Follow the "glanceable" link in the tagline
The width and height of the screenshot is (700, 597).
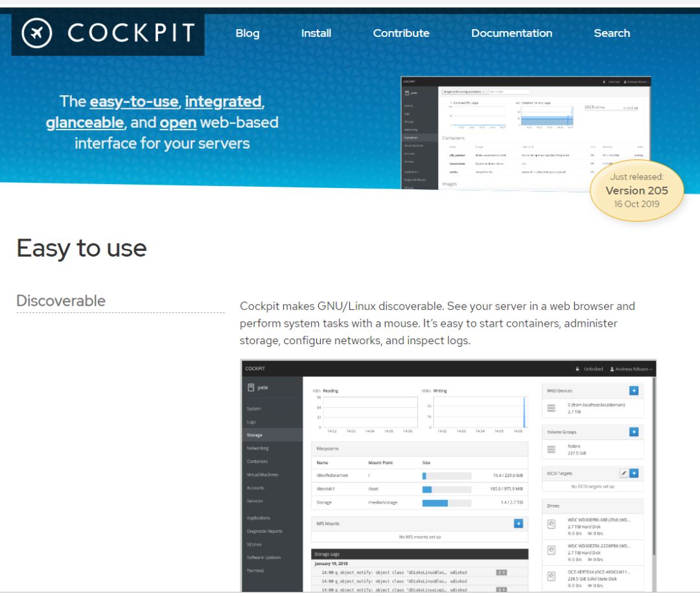point(85,123)
